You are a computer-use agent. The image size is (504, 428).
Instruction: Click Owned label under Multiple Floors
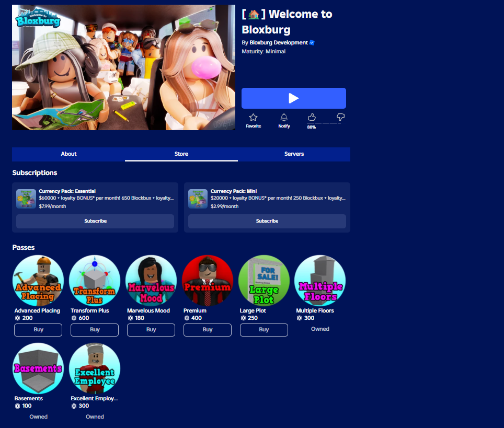pyautogui.click(x=320, y=329)
